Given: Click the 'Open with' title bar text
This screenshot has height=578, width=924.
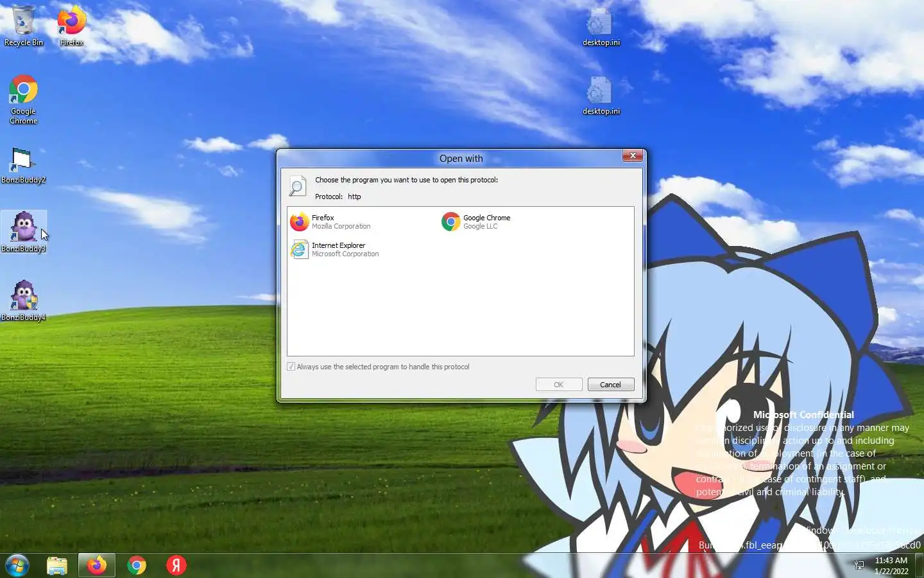Looking at the screenshot, I should [x=461, y=159].
